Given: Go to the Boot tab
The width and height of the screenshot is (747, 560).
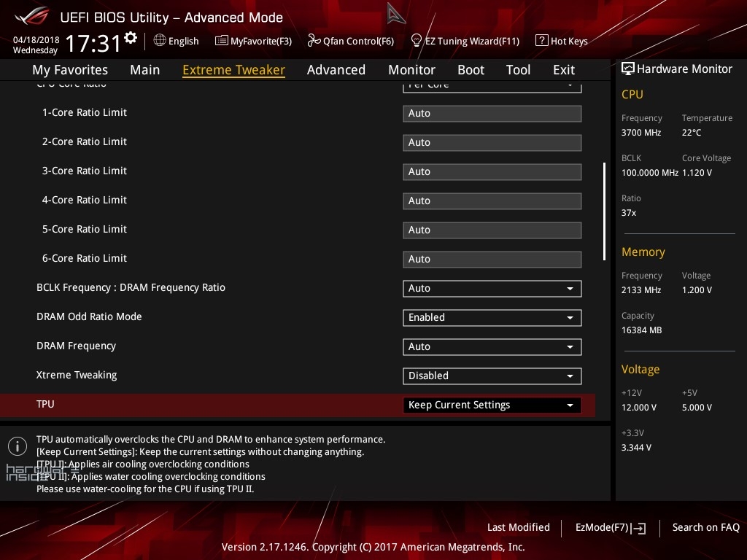Looking at the screenshot, I should tap(471, 70).
